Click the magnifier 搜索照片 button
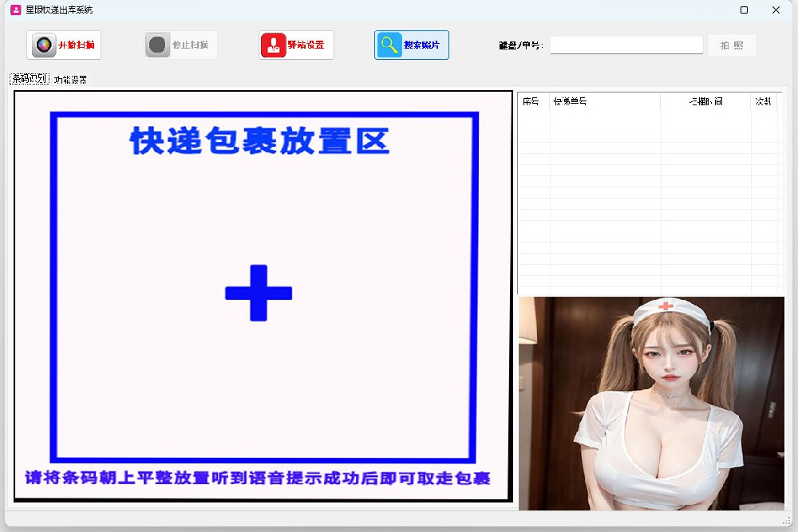 pos(412,45)
